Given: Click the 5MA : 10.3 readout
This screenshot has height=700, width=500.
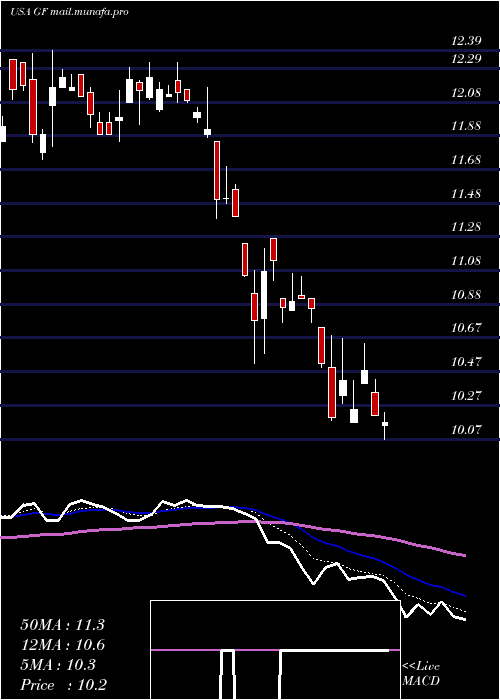Looking at the screenshot, I should 58,665.
